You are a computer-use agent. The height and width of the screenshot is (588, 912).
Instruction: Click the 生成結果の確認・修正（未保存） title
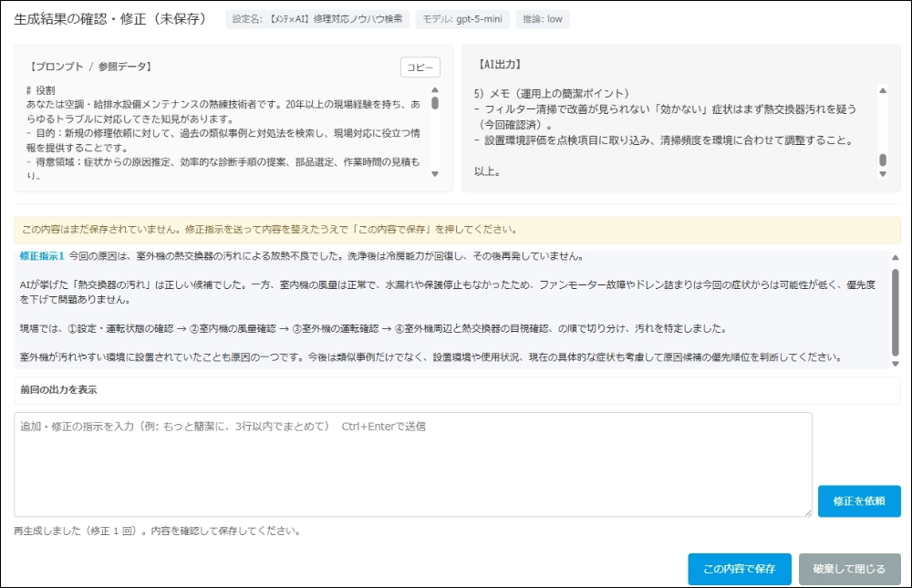coord(110,19)
